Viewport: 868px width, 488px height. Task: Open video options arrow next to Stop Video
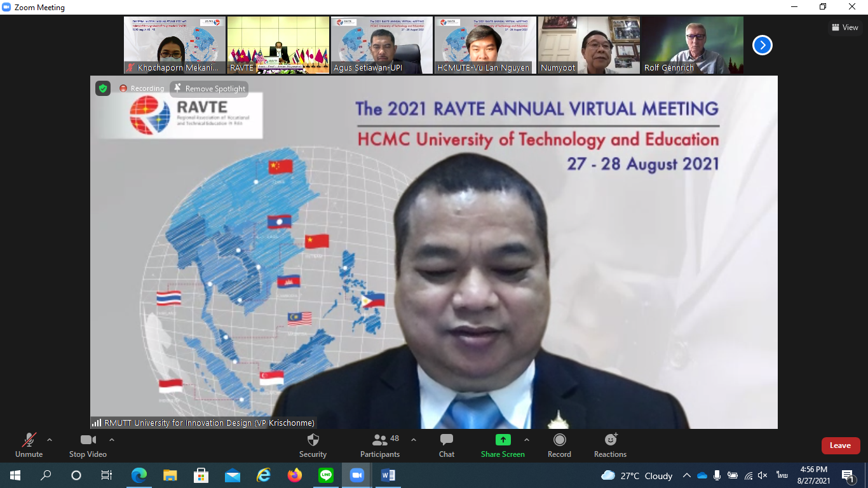[112, 440]
